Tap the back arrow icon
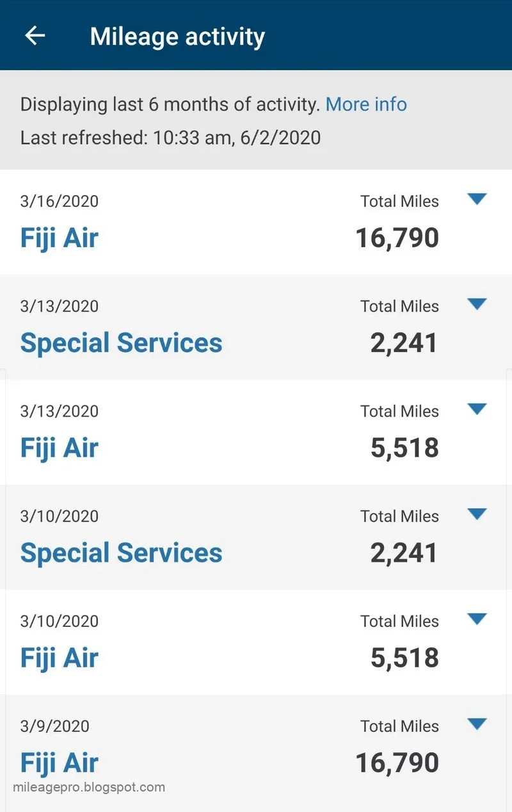The width and height of the screenshot is (512, 812). pyautogui.click(x=35, y=36)
